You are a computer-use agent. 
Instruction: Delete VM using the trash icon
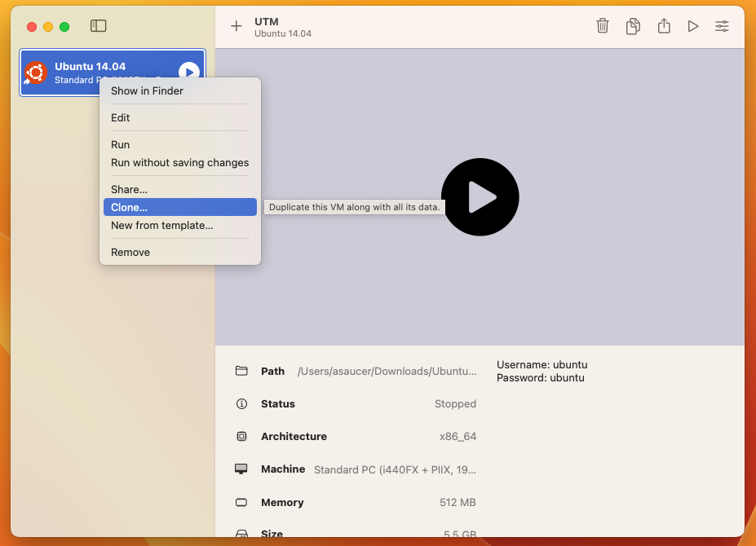(603, 26)
